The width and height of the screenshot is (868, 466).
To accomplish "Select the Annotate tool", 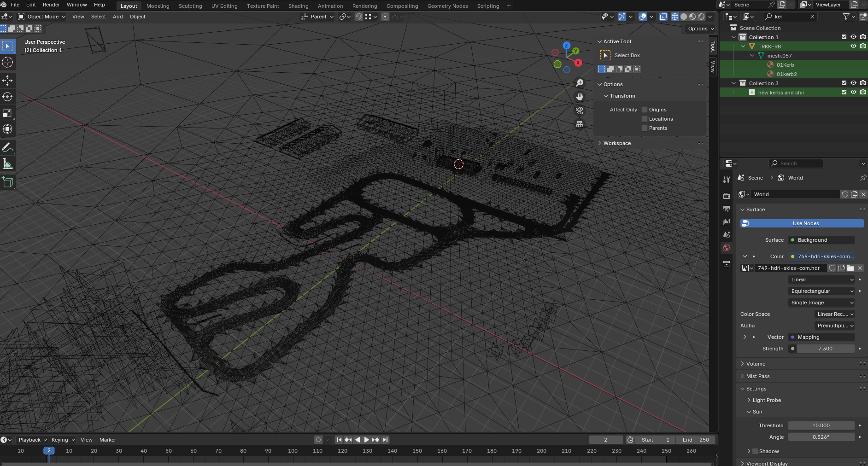I will 7,147.
